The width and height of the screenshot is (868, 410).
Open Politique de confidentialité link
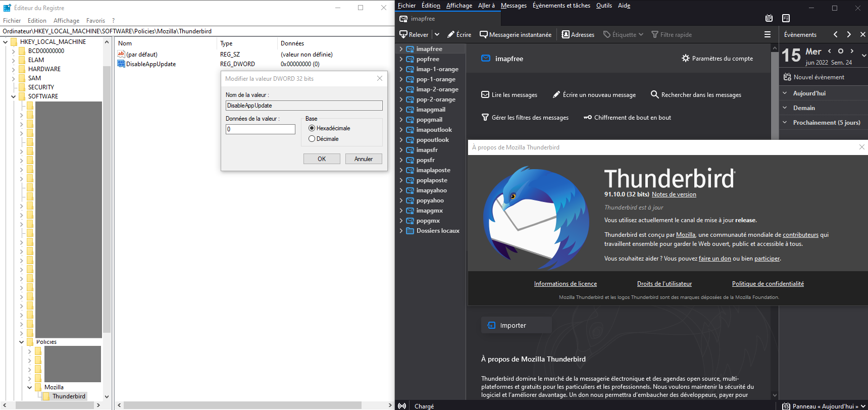coord(768,284)
